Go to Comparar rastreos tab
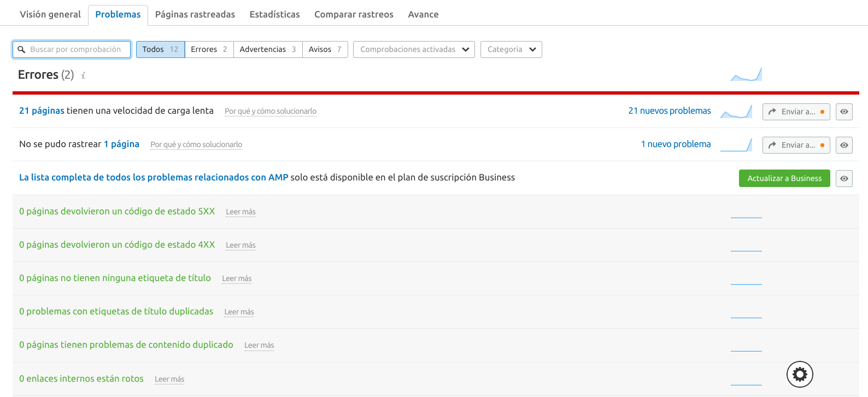Image resolution: width=868 pixels, height=397 pixels. coord(354,14)
